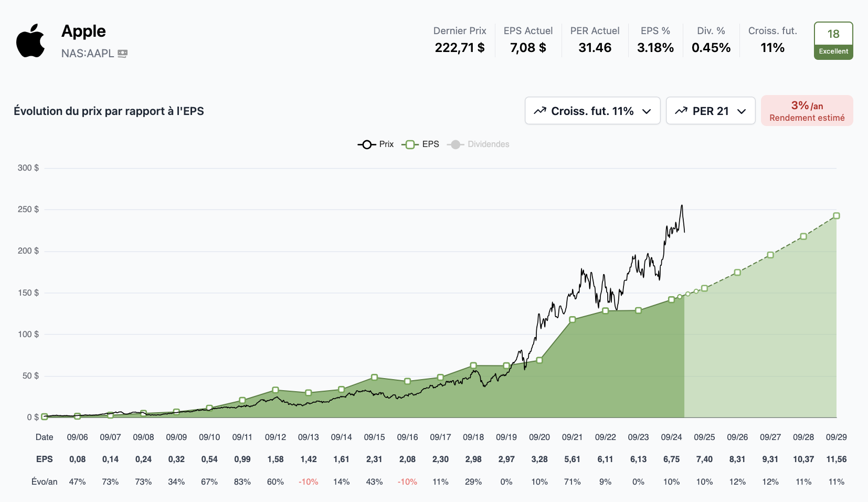Click the 09/24 EPS data point
The width and height of the screenshot is (868, 502).
tap(671, 299)
